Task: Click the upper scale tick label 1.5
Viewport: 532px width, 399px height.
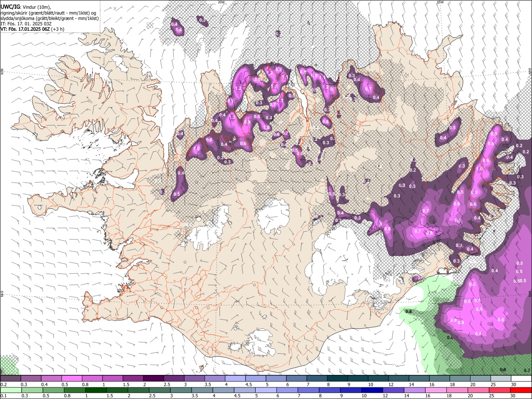Action: (x=126, y=384)
